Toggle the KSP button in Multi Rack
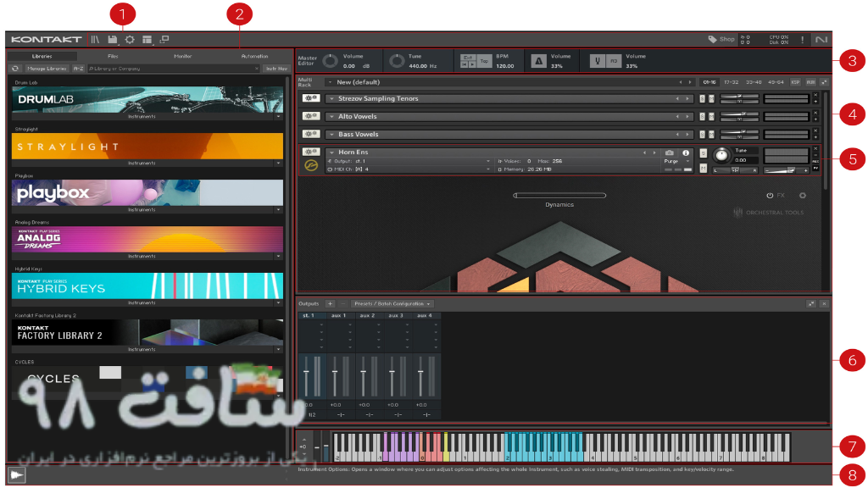Screen dimensions: 868x488 pos(795,82)
